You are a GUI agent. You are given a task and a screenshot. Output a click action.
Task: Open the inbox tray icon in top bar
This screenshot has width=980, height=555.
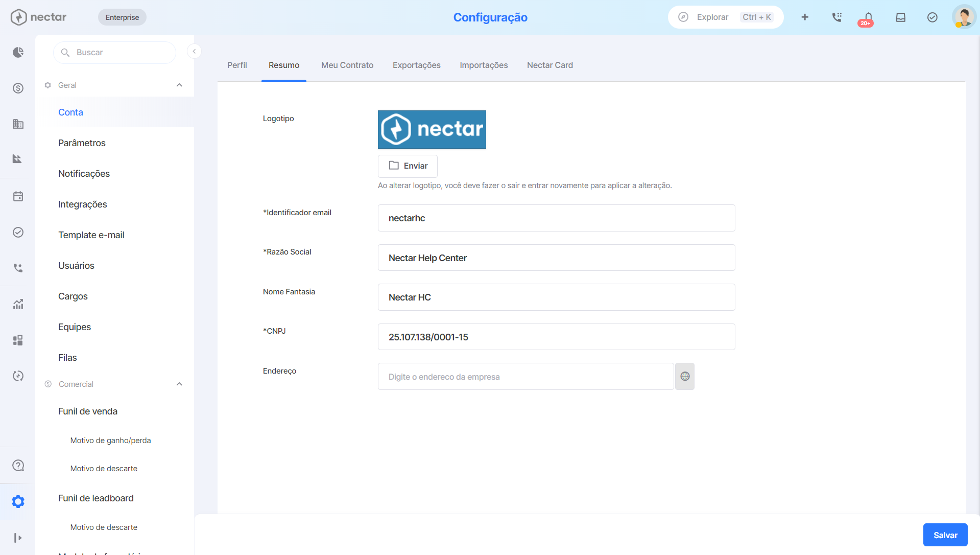coord(901,17)
